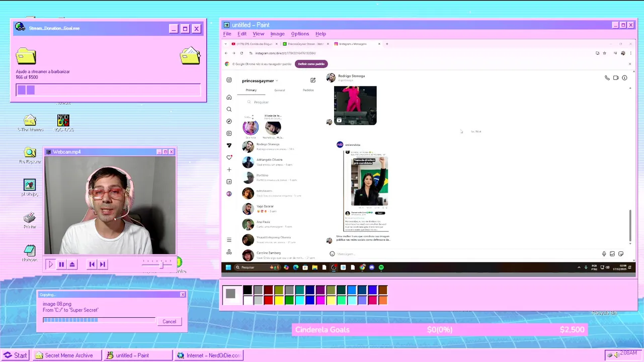Open the Meta apps grid icon

click(x=229, y=252)
